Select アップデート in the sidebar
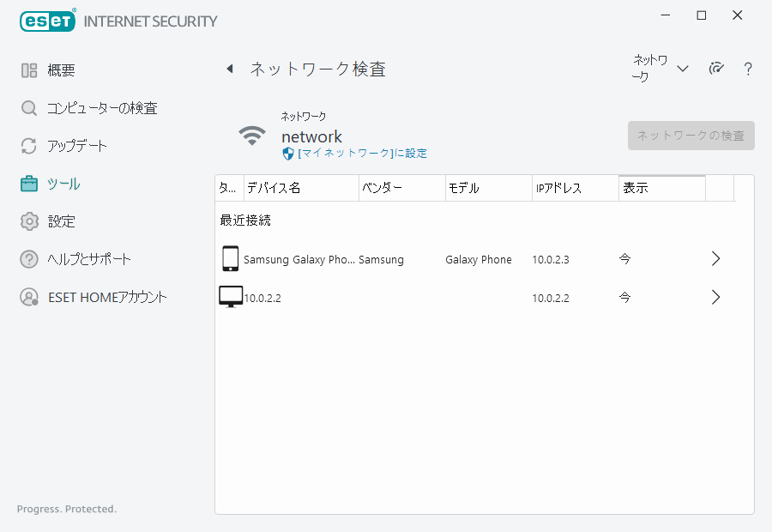The width and height of the screenshot is (772, 532). click(77, 146)
